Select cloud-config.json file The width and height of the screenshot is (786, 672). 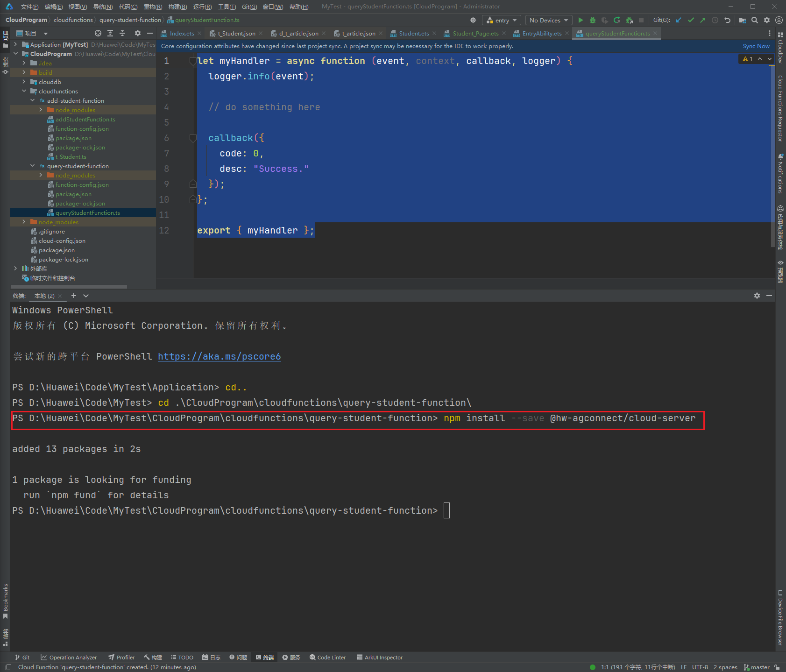(x=62, y=241)
